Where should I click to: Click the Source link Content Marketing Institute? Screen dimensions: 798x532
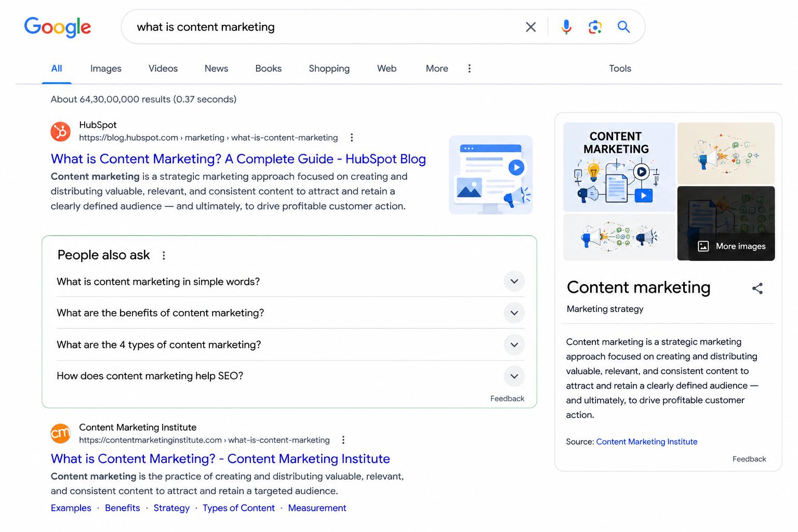click(x=647, y=442)
